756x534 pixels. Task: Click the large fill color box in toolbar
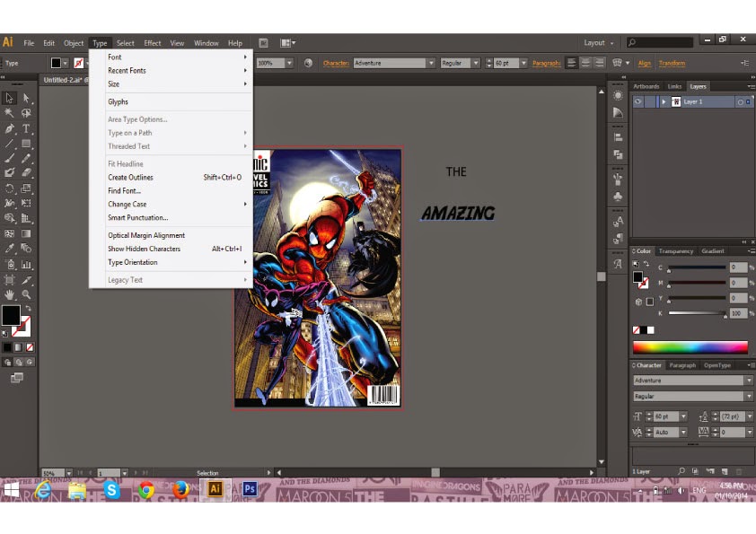[x=11, y=315]
